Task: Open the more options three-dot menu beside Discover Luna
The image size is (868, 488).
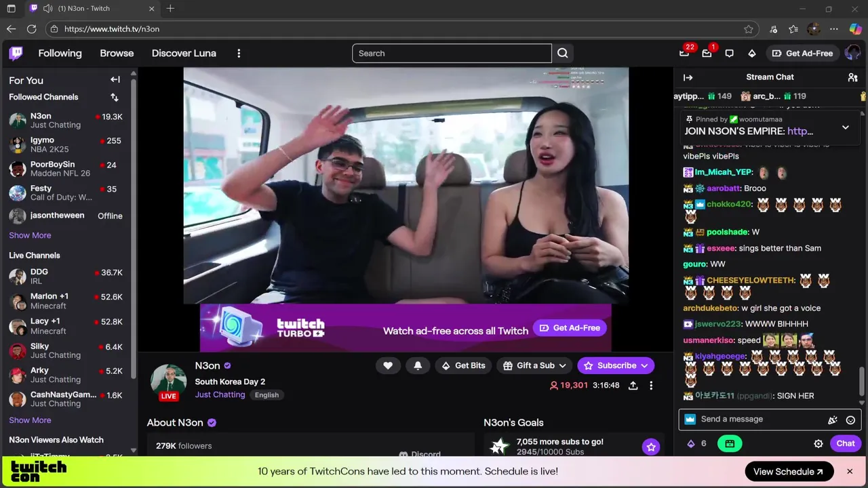Action: pyautogui.click(x=239, y=53)
